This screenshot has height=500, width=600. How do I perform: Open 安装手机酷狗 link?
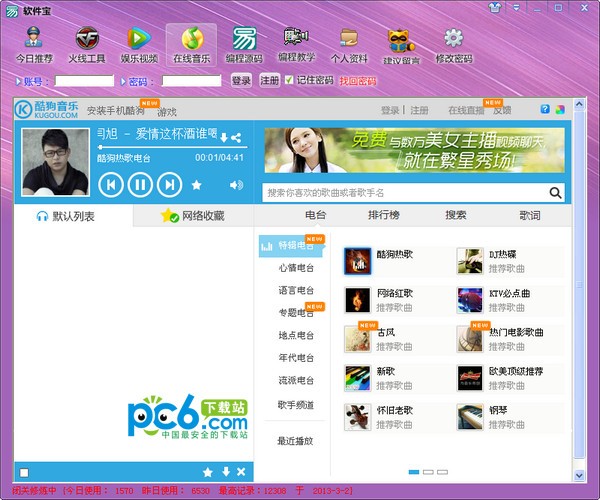116,111
